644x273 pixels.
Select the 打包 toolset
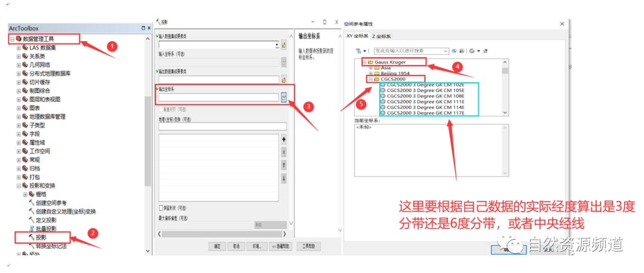point(35,177)
